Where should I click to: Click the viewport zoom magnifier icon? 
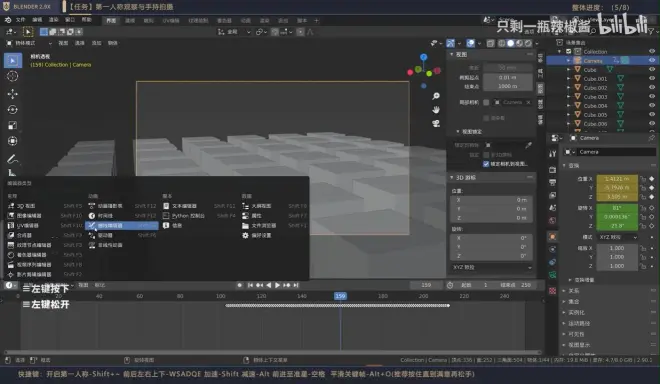[436, 96]
